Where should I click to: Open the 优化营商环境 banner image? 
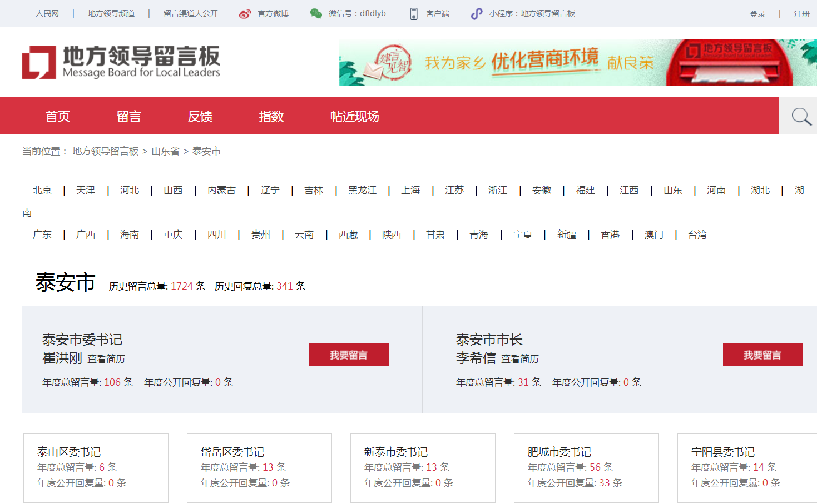pos(578,62)
